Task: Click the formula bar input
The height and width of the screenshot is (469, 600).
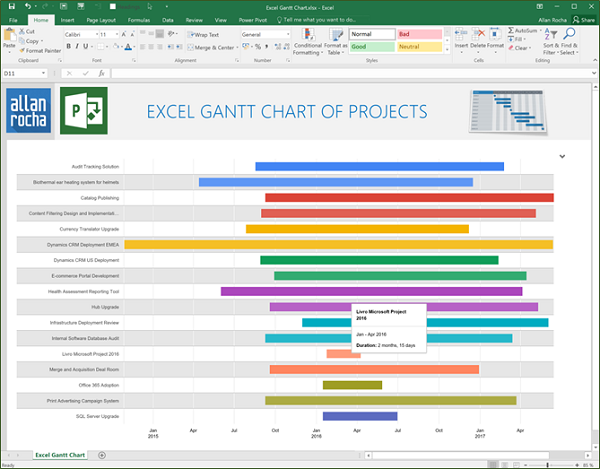Action: (x=350, y=73)
